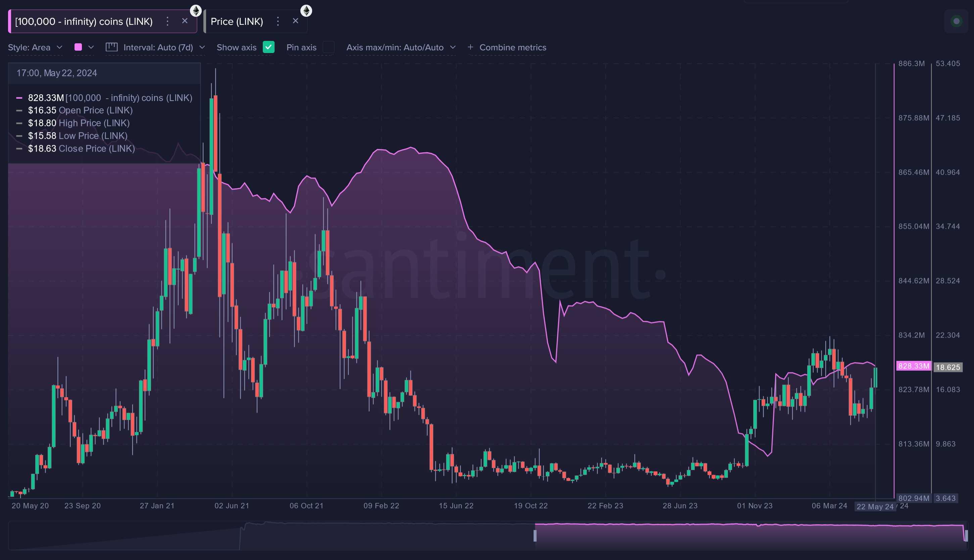Image resolution: width=974 pixels, height=560 pixels.
Task: Click the 802.94M axis minimum label
Action: point(914,498)
